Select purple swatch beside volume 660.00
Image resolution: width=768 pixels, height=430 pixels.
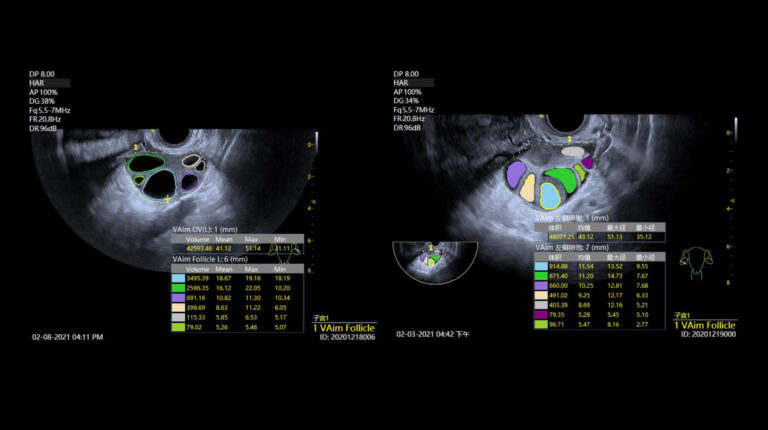point(541,286)
